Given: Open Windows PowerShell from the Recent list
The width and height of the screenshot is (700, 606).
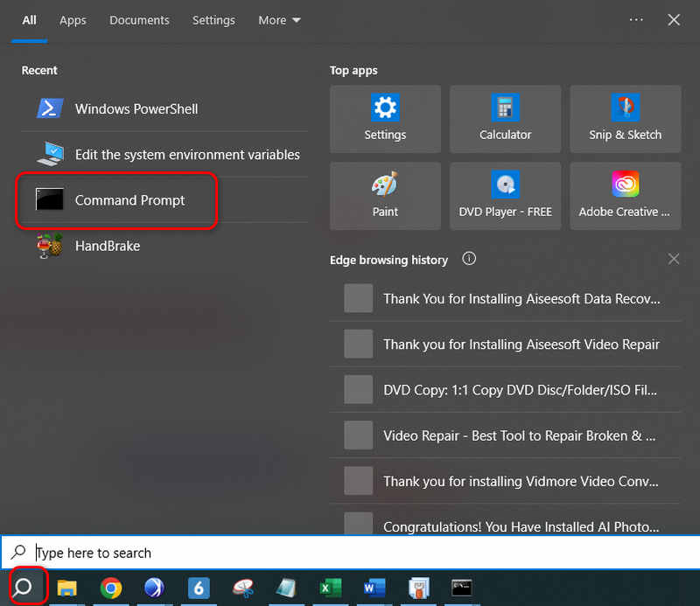Looking at the screenshot, I should tap(164, 109).
